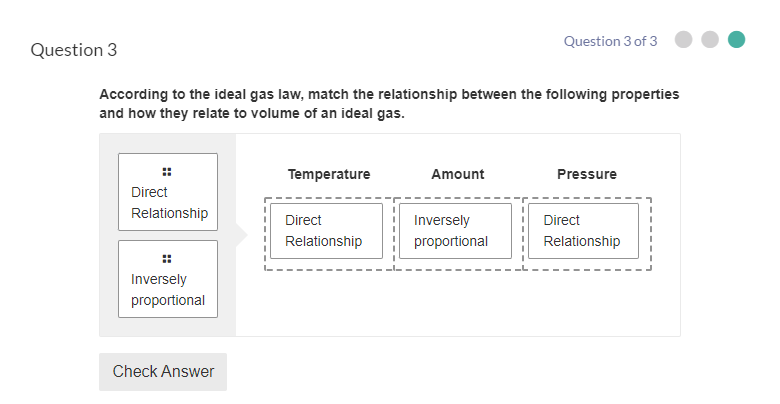Screen dimensions: 780x404
Task: Click the Amount column header
Action: pos(458,174)
